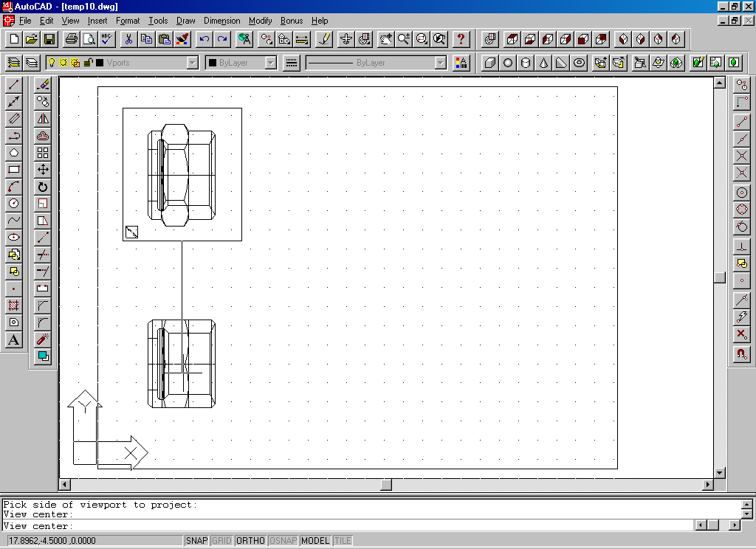Open the Draw menu
This screenshot has height=549, width=756.
185,21
